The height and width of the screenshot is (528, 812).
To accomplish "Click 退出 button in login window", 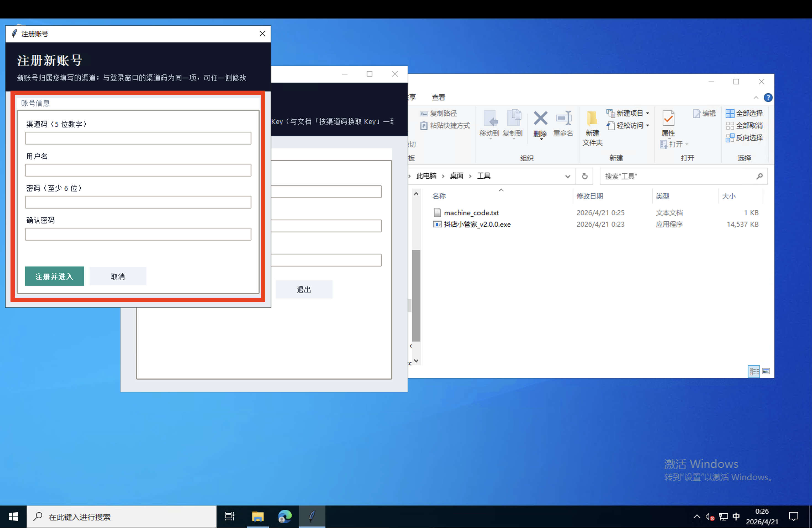I will pos(304,290).
